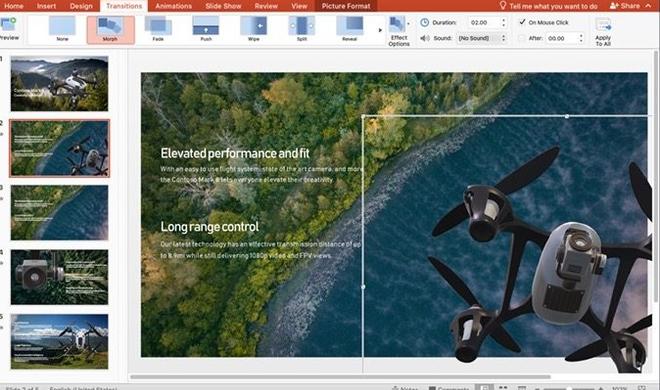Click the paragraph under 'Long range control'
Viewport: 660px width, 390px height.
coord(261,250)
